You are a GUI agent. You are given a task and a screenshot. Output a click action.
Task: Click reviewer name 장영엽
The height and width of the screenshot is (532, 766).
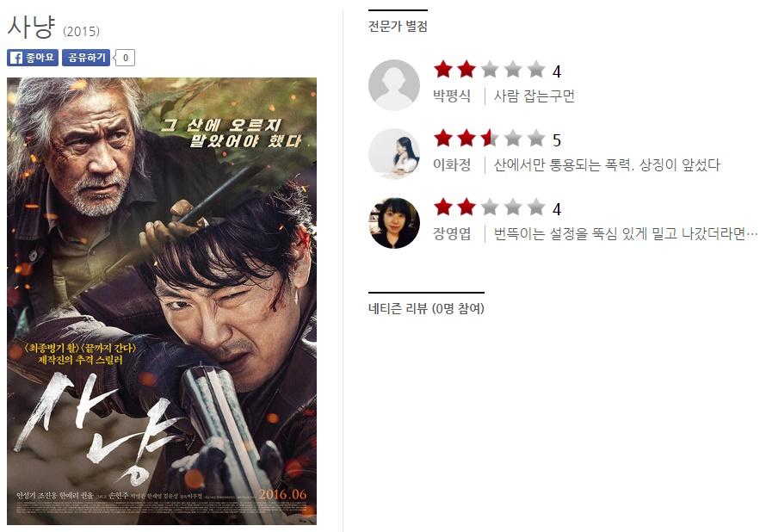coord(452,233)
